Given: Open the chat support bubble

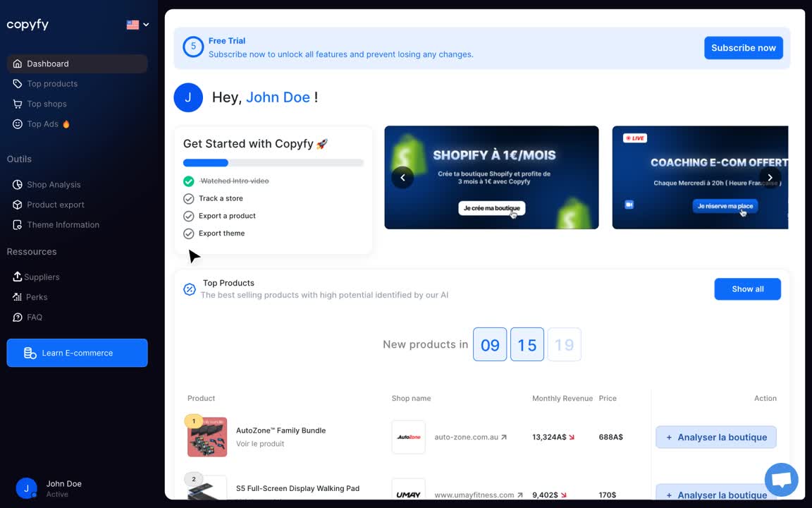Looking at the screenshot, I should [781, 479].
